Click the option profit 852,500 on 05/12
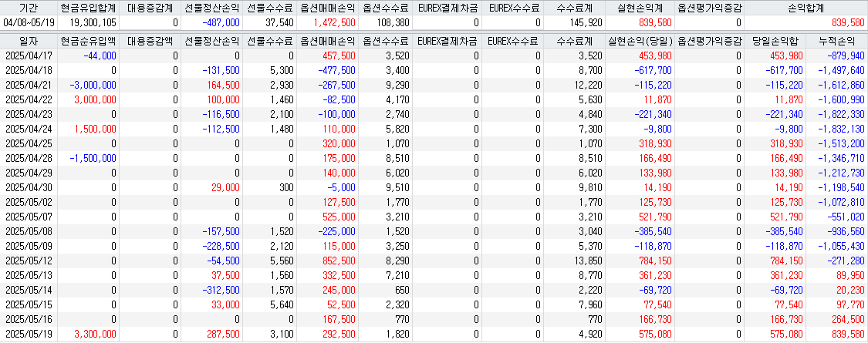The height and width of the screenshot is (343, 868). (339, 261)
